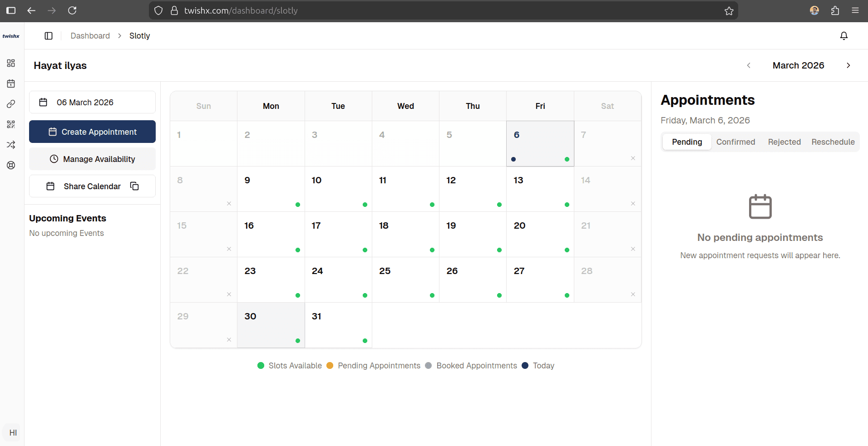
Task: Switch to Rejected tab
Action: coord(784,142)
